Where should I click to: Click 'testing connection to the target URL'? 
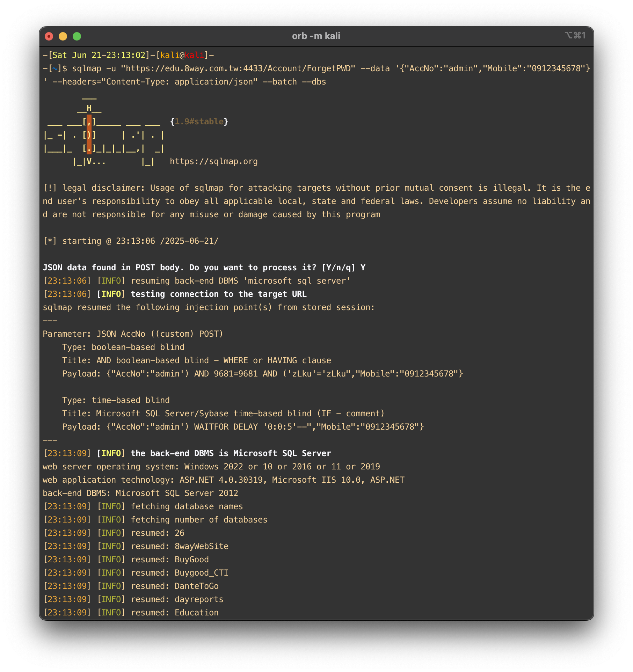(219, 294)
